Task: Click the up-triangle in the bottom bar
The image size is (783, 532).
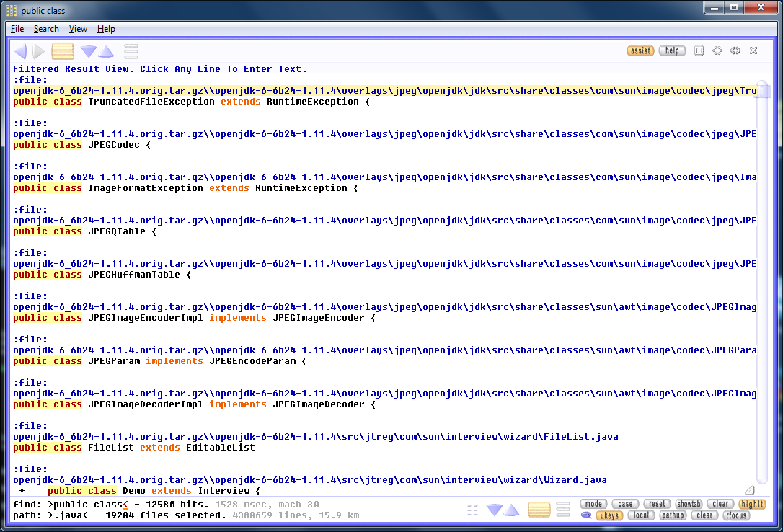Action: [511, 510]
